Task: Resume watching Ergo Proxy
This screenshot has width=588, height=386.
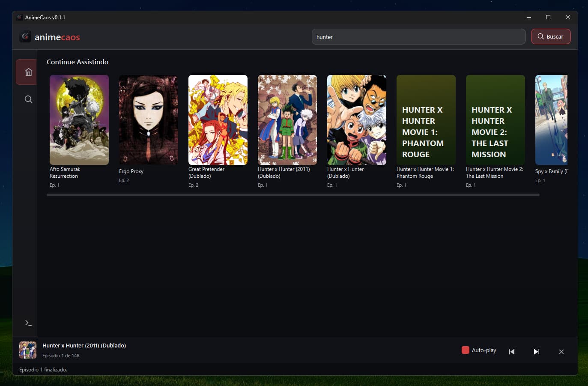Action: click(148, 120)
